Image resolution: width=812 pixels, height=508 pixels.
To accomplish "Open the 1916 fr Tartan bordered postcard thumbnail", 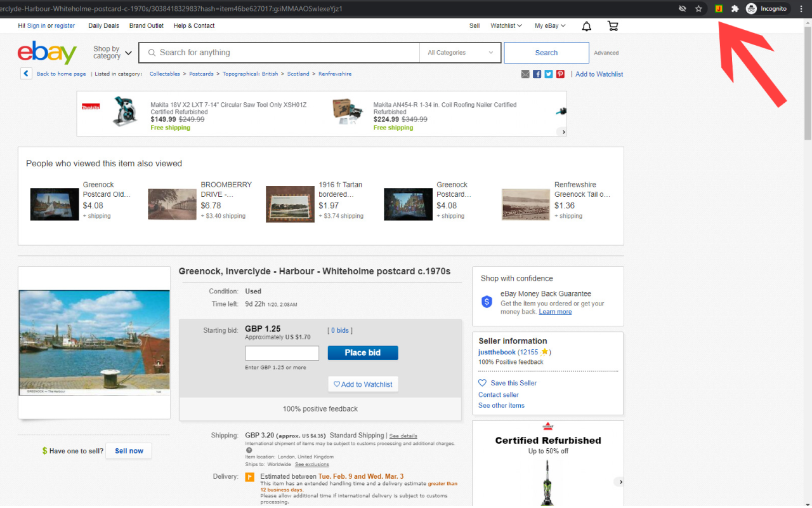I will tap(290, 204).
